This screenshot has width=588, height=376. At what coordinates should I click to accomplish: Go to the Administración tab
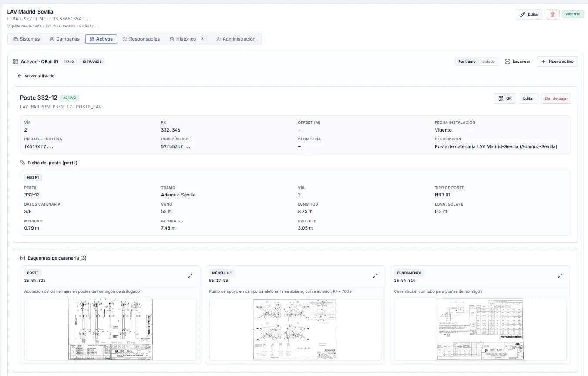(236, 39)
